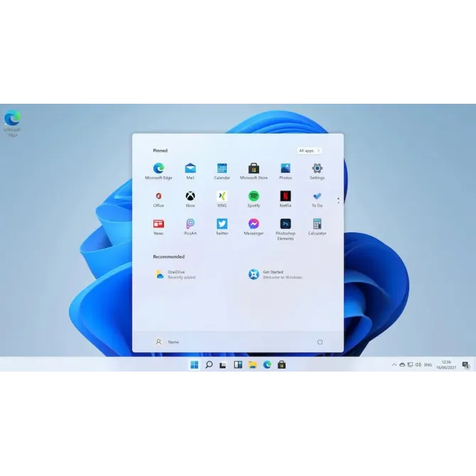Click the OneDrive cloud tray icon
The height and width of the screenshot is (476, 476).
point(402,364)
